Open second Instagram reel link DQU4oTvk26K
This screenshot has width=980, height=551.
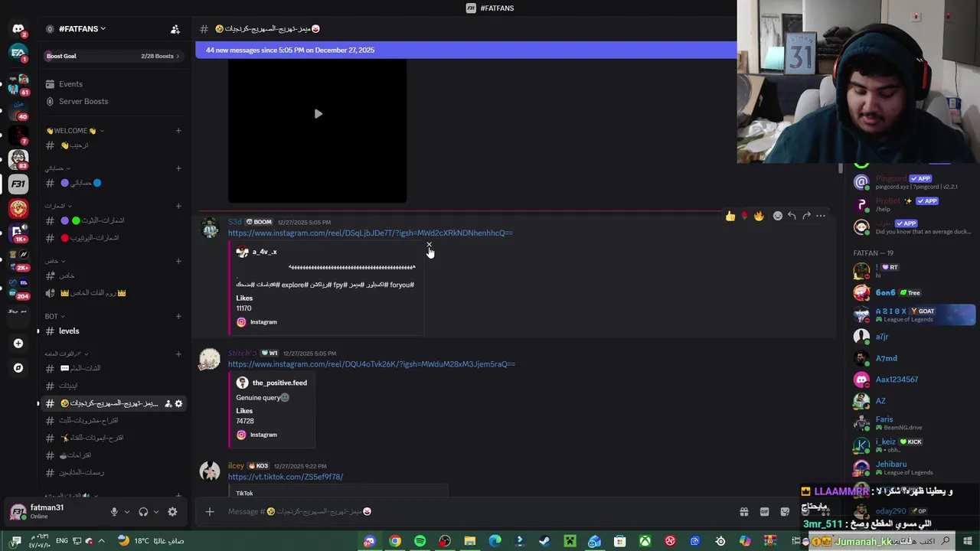point(371,364)
